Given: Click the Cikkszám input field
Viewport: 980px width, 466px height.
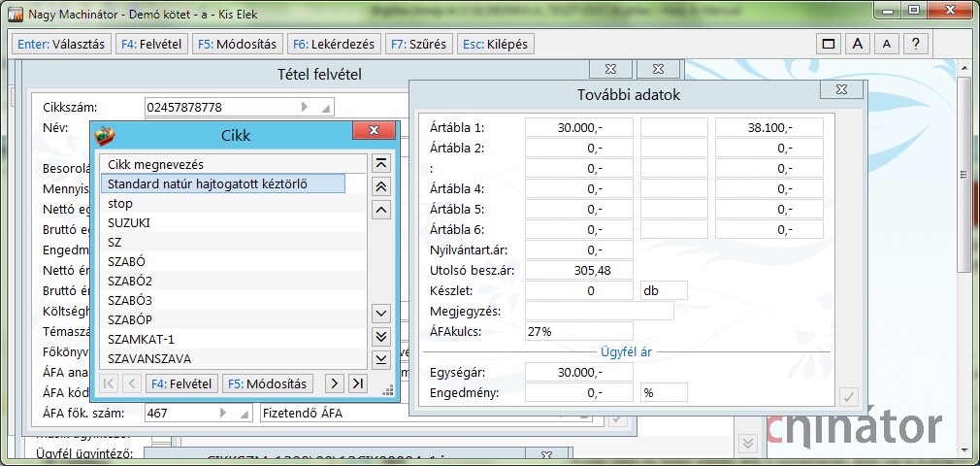Looking at the screenshot, I should tap(239, 107).
